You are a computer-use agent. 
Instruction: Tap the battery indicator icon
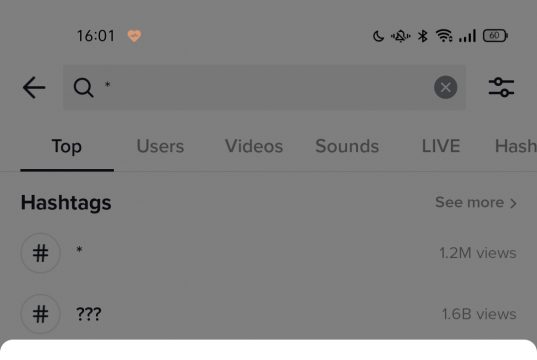pos(495,36)
